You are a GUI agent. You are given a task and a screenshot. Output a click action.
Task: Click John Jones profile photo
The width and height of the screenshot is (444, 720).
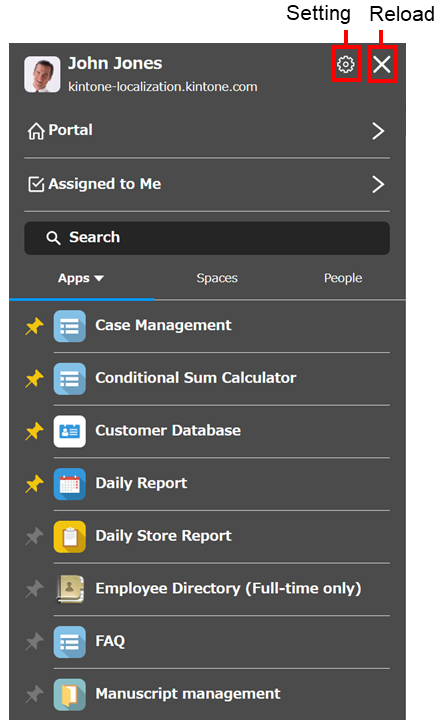(42, 74)
